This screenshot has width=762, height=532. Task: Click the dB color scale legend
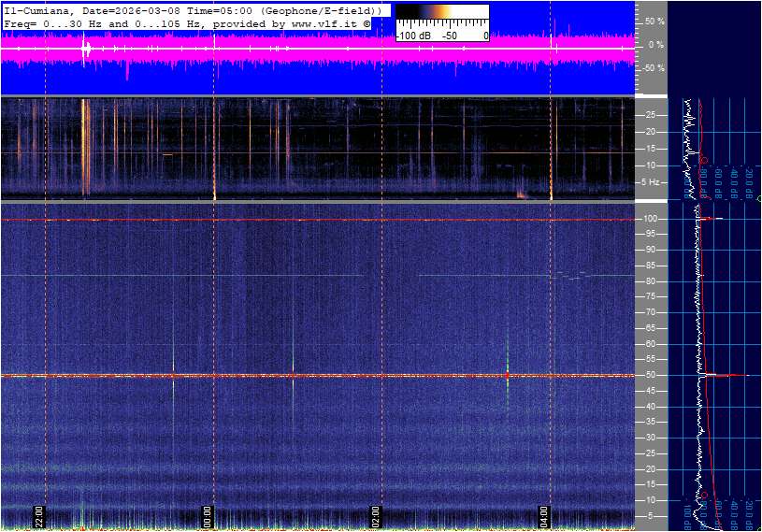point(441,22)
